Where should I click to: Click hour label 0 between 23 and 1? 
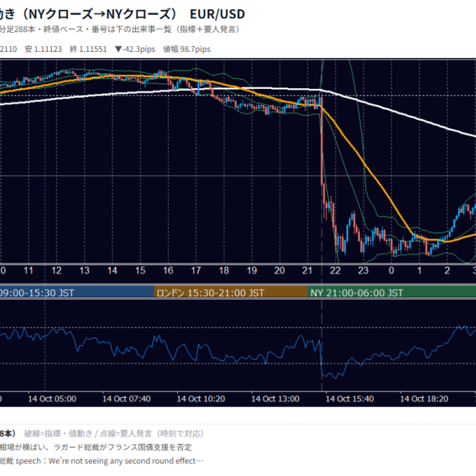[391, 270]
